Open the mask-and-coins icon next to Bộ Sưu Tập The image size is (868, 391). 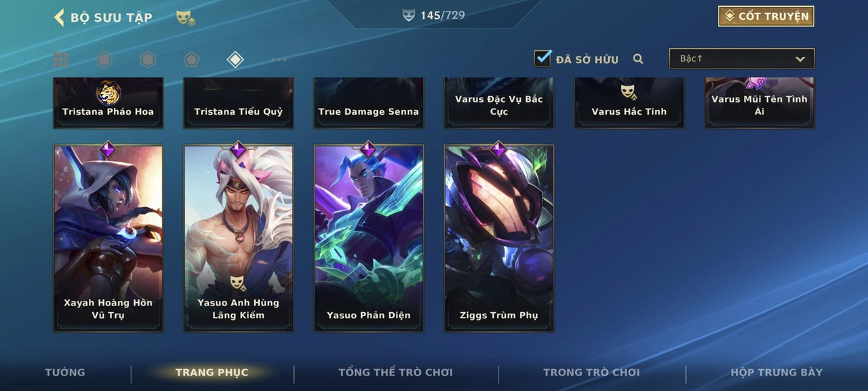pyautogui.click(x=186, y=18)
